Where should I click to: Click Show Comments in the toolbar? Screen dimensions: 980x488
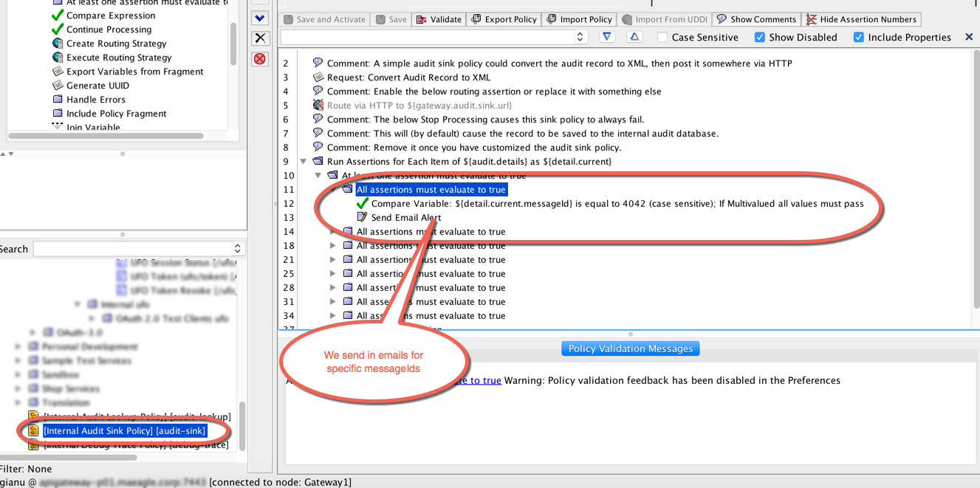(x=755, y=19)
